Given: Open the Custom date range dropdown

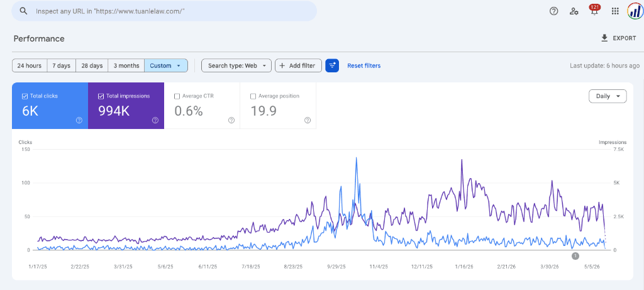Looking at the screenshot, I should [x=166, y=65].
